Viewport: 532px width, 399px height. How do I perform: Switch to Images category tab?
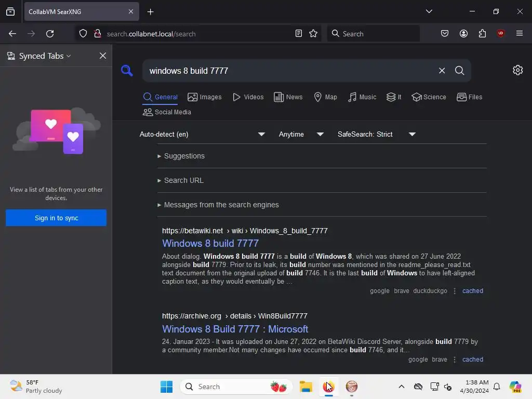pos(205,97)
